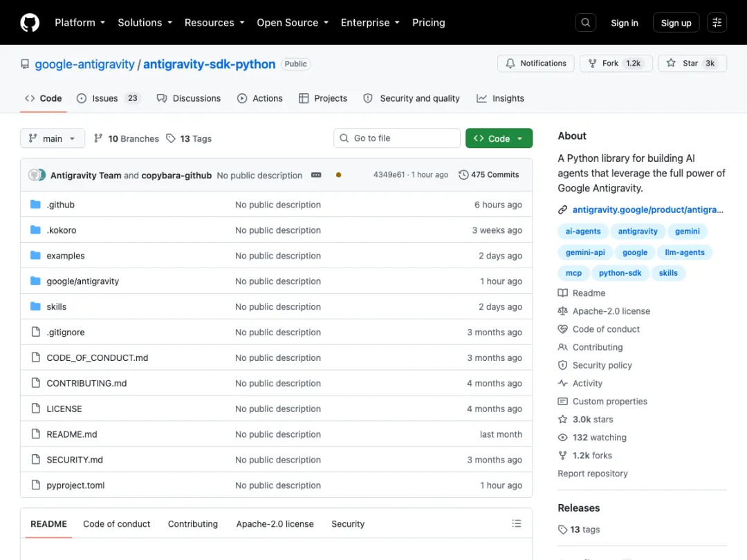Screen dimensions: 747x560
Task: Open the README outline list icon
Action: tap(517, 524)
